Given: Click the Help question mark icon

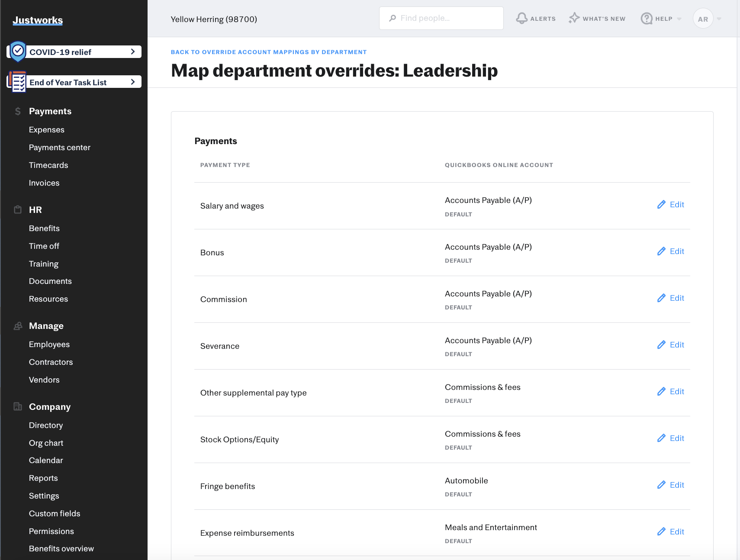Looking at the screenshot, I should (647, 19).
